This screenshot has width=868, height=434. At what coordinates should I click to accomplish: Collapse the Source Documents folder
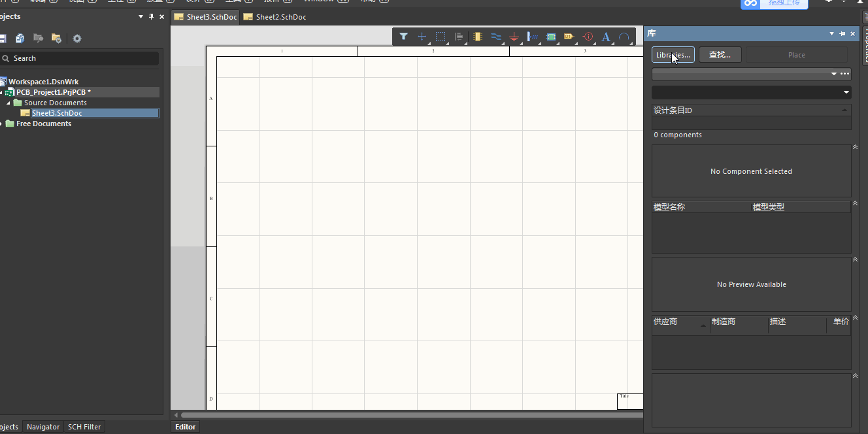pos(9,103)
